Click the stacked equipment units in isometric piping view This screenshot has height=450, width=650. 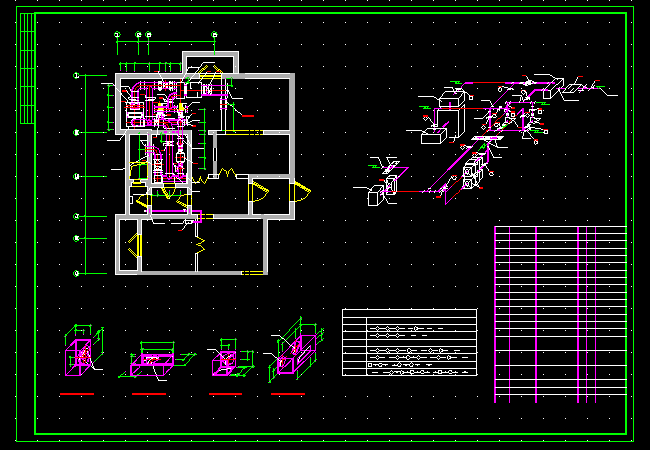474,170
